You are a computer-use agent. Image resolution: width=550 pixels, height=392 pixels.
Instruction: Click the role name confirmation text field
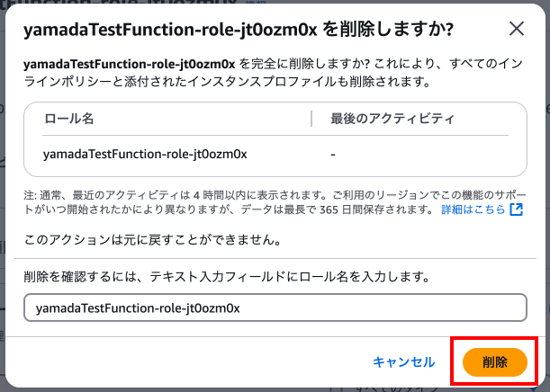(275, 307)
